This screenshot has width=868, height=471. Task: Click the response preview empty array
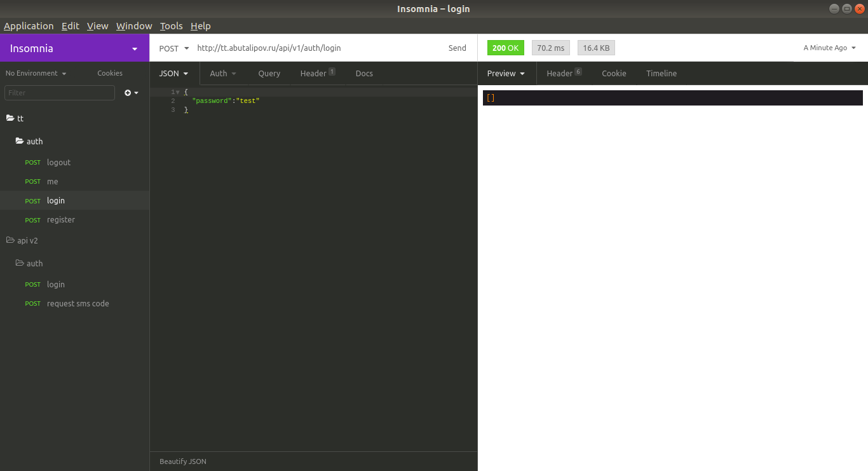(491, 98)
